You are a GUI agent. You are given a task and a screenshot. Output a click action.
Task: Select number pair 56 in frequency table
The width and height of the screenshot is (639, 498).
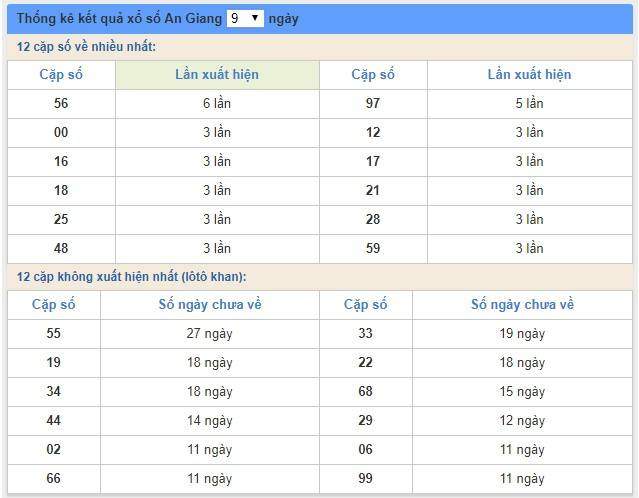click(x=61, y=104)
